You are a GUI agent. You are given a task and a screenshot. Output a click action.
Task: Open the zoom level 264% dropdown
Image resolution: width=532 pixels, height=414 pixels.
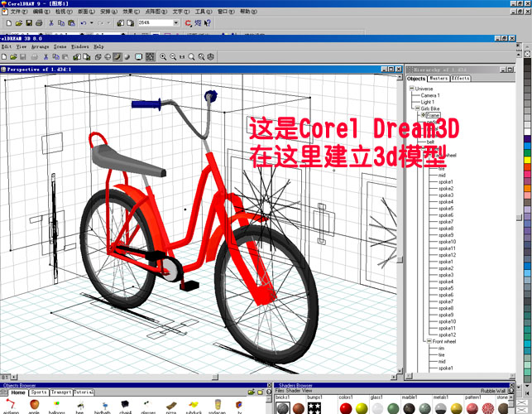(176, 22)
